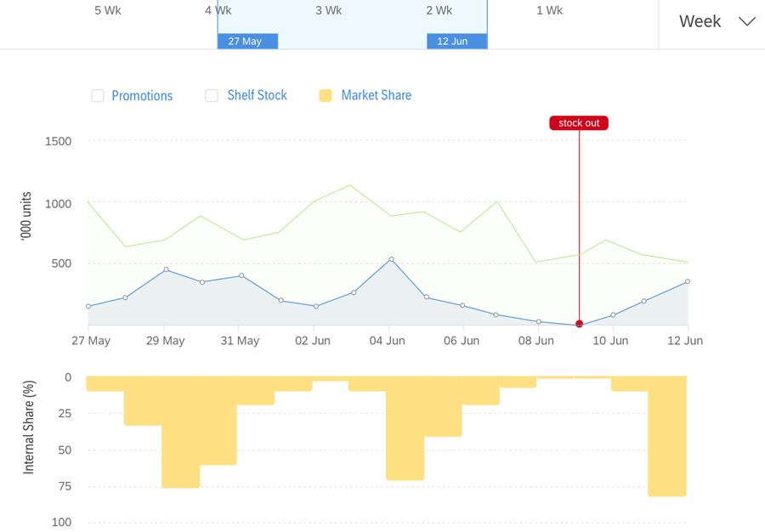
Task: Click the dropdown chevron next to Week
Action: 746,21
